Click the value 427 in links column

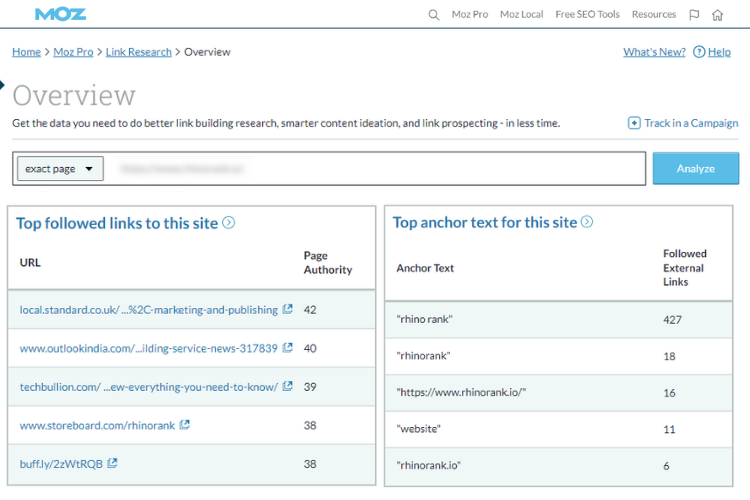coord(672,320)
